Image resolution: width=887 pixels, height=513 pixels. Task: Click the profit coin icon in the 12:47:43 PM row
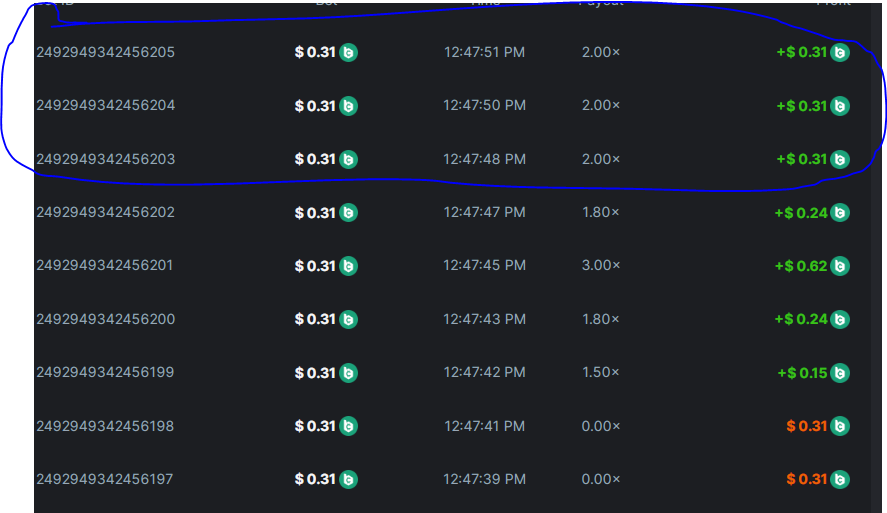(840, 319)
